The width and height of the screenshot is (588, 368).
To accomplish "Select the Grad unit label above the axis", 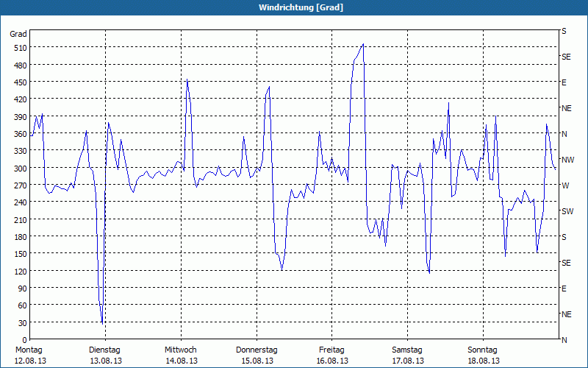I will [x=18, y=34].
